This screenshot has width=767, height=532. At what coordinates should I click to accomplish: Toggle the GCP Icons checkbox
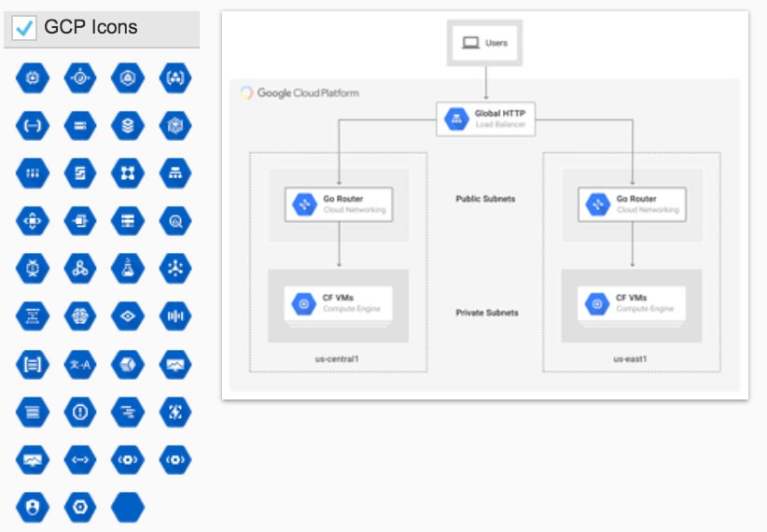(x=24, y=27)
